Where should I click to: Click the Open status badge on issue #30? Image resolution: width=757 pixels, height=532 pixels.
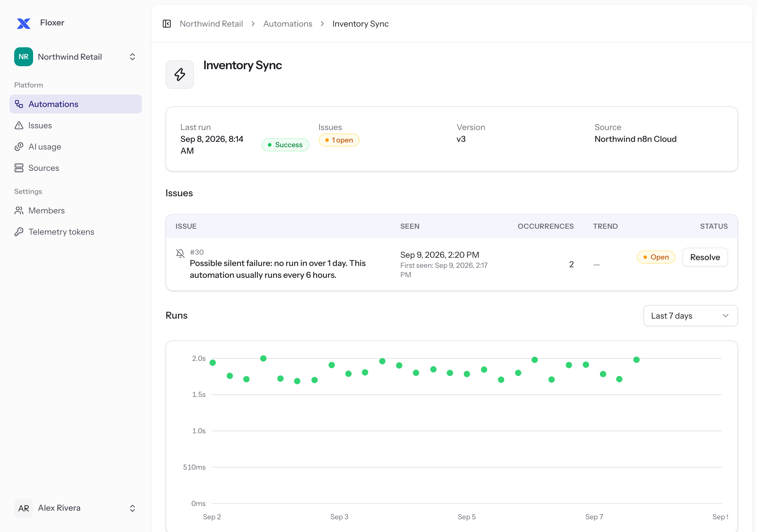[656, 257]
